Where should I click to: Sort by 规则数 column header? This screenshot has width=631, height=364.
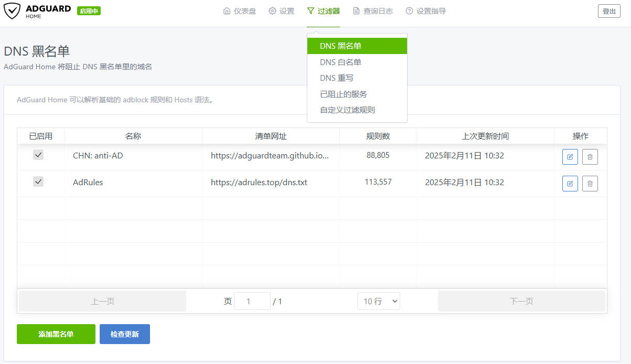(x=378, y=136)
